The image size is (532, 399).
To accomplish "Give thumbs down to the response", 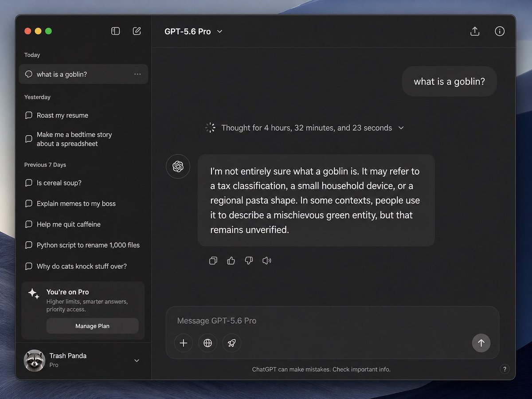I will coord(249,261).
